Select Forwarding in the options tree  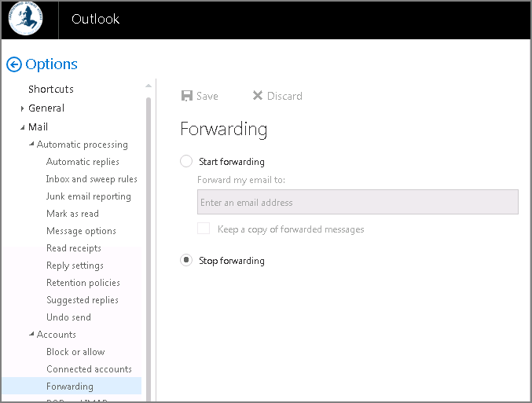pyautogui.click(x=70, y=387)
